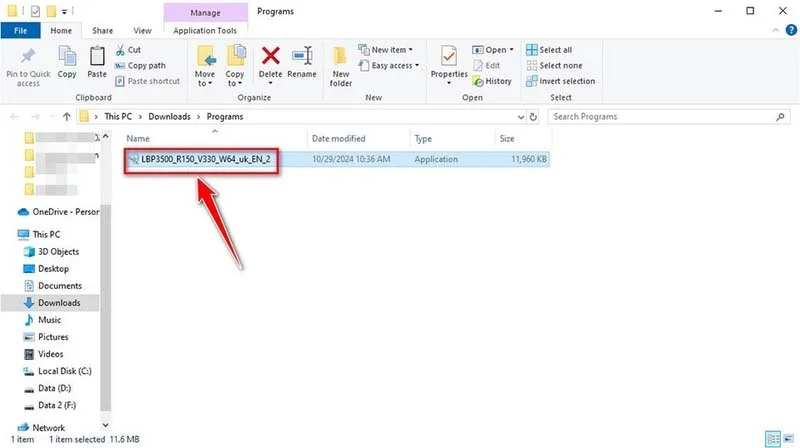Viewport: 800px width, 448px height.
Task: Open the History option in Open group
Action: point(492,81)
